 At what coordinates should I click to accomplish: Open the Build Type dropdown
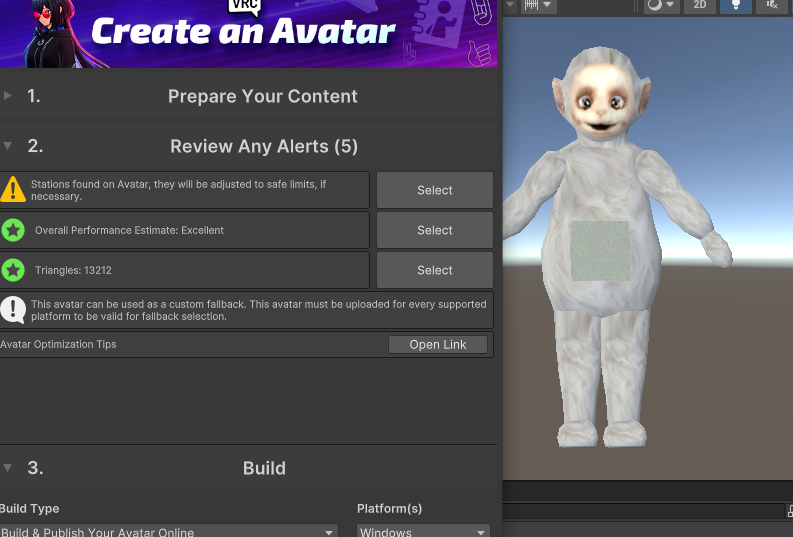pyautogui.click(x=168, y=531)
